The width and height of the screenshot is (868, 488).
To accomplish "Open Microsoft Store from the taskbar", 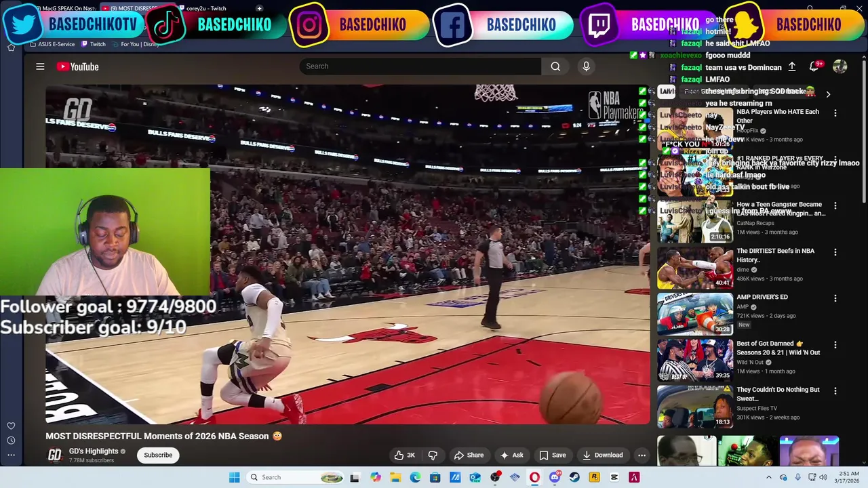I will (435, 477).
